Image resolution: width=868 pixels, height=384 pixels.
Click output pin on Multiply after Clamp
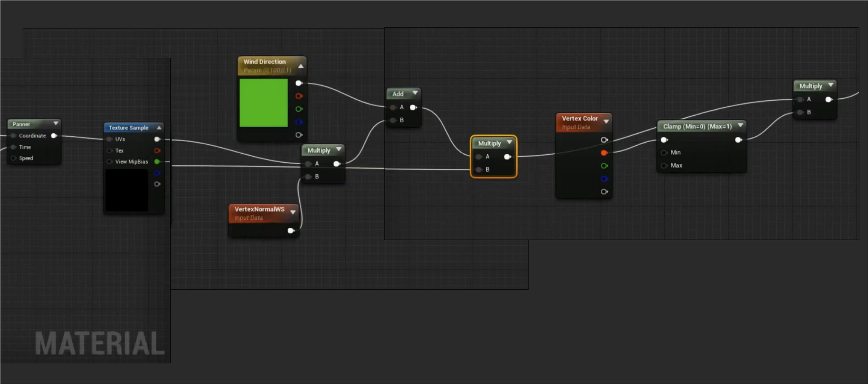click(x=829, y=99)
